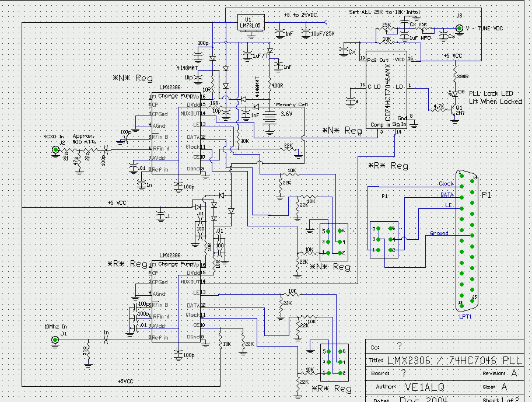
Task: Select the author field 'VE1ALQ'
Action: (425, 387)
